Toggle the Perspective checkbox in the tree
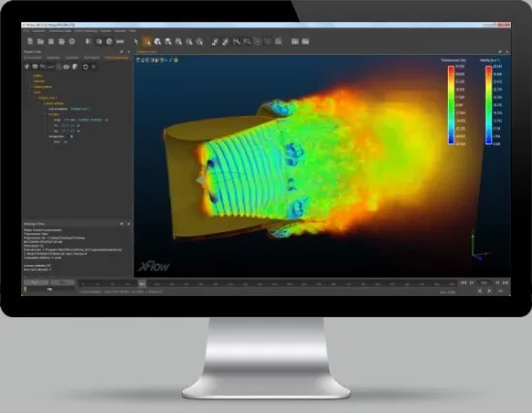Image resolution: width=532 pixels, height=413 pixels. (72, 136)
